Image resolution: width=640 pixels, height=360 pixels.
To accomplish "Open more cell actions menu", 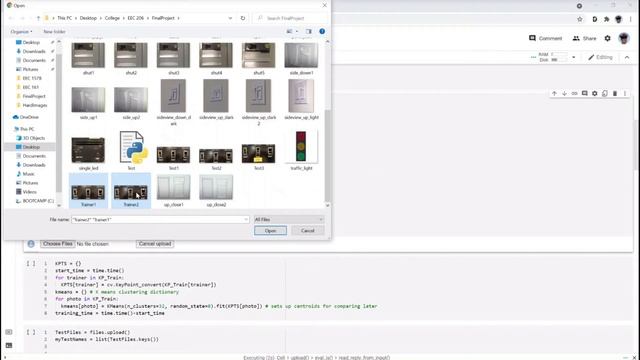I will [x=624, y=93].
